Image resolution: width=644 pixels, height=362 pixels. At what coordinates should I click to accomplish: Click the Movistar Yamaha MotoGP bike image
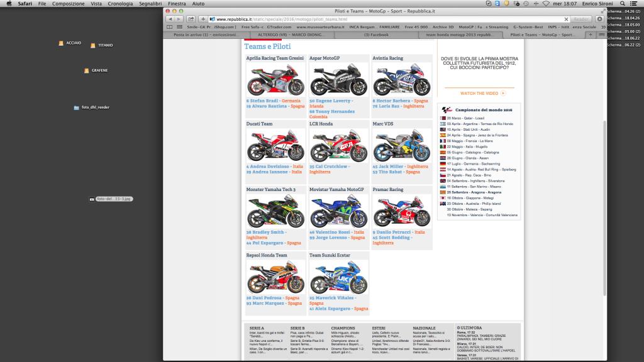coord(339,211)
